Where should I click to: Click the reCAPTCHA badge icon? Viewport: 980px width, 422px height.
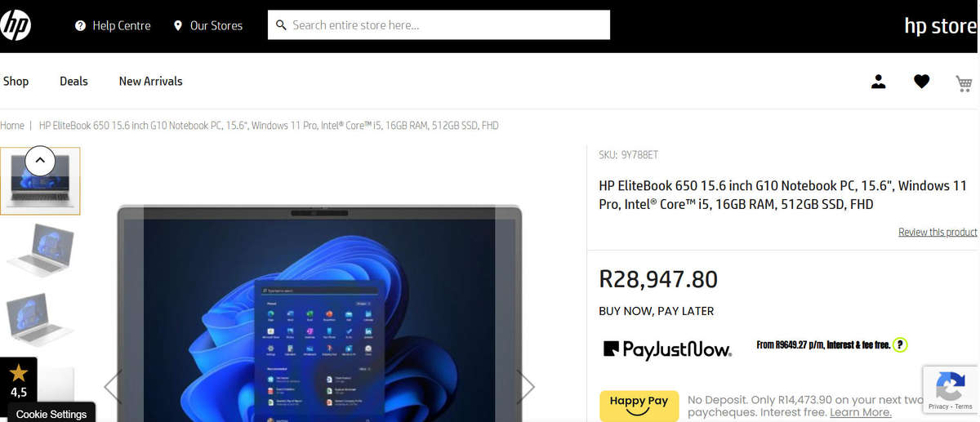(x=951, y=390)
